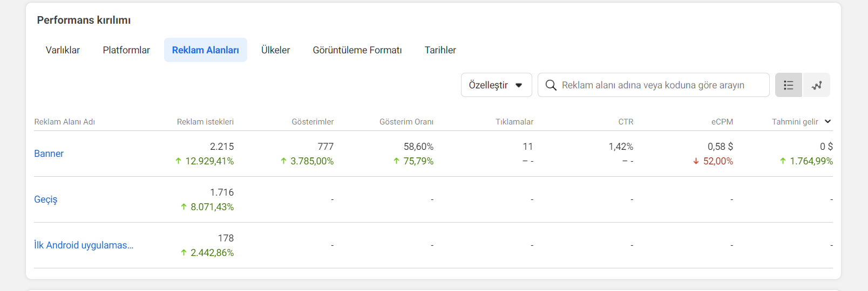Screen dimensions: 868x291
Task: Switch to Platformlar tab
Action: click(126, 50)
